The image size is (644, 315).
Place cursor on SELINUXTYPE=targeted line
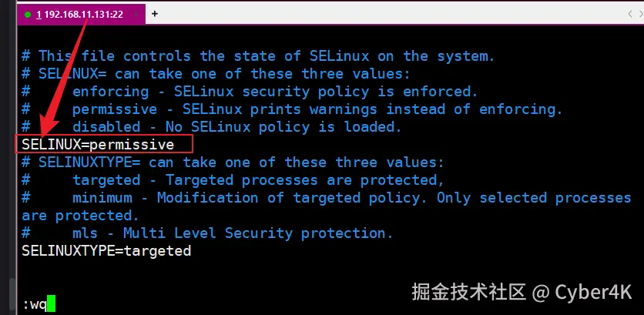pos(106,251)
